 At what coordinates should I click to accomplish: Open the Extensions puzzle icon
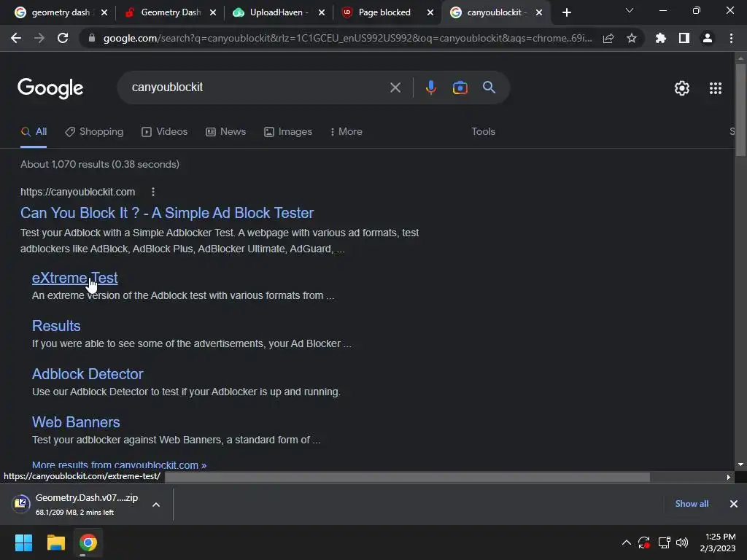(661, 38)
